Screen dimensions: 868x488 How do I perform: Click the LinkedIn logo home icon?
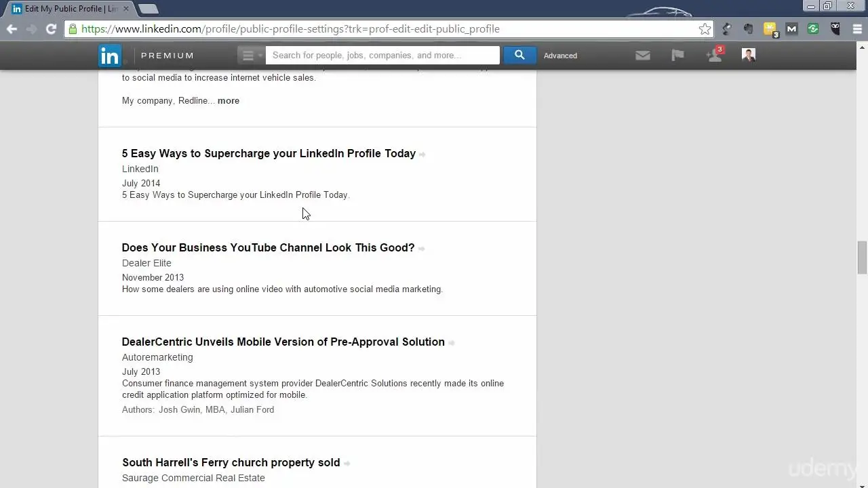coord(110,56)
